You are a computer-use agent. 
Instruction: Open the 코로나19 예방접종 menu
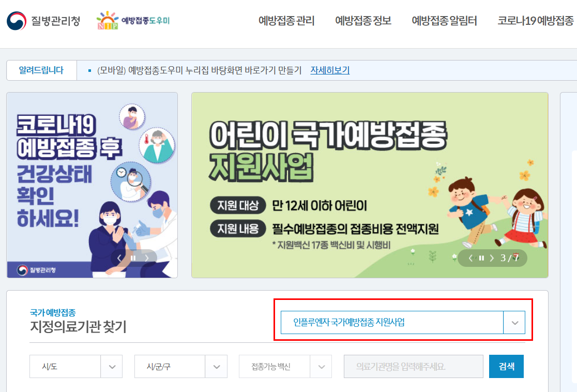pyautogui.click(x=536, y=21)
